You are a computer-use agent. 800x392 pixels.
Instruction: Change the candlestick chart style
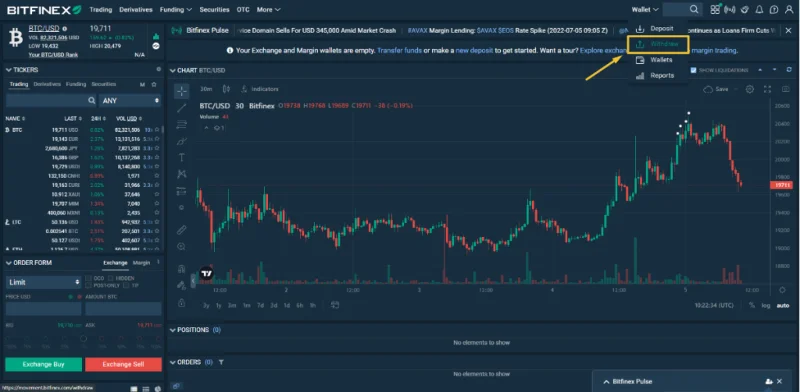coord(226,89)
